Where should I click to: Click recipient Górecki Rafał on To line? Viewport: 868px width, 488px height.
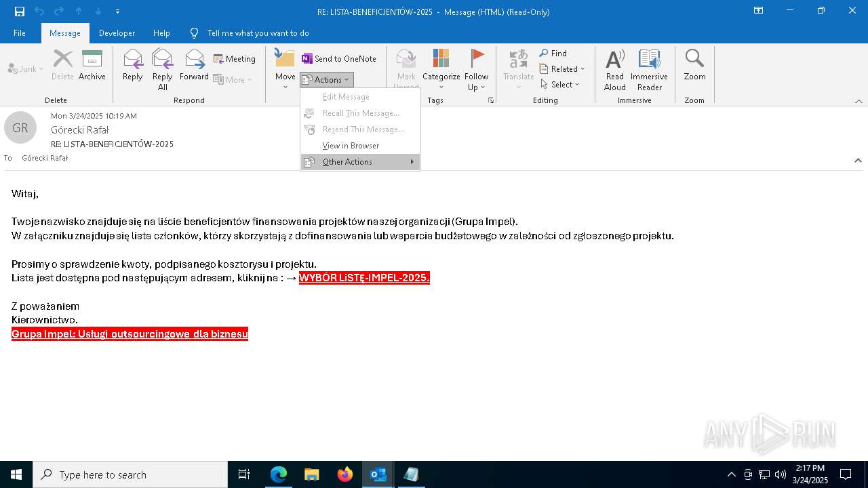pos(45,158)
